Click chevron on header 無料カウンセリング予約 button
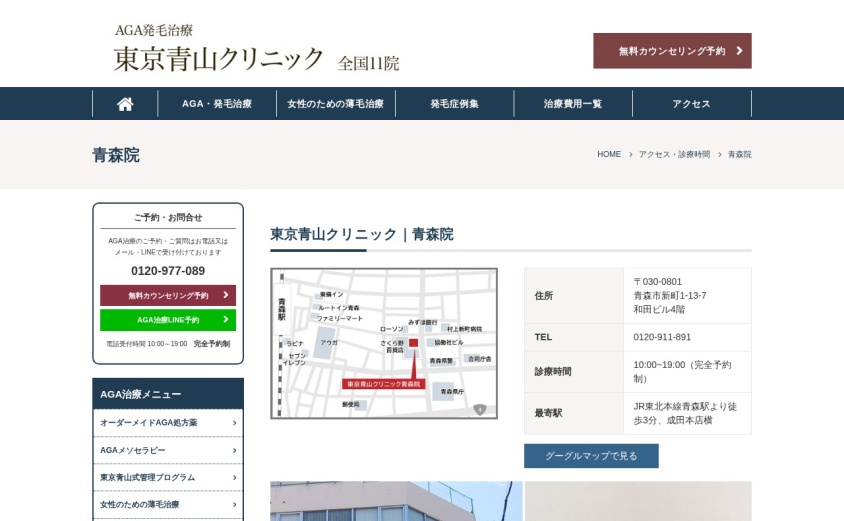Viewport: 844px width, 521px height. click(x=740, y=51)
